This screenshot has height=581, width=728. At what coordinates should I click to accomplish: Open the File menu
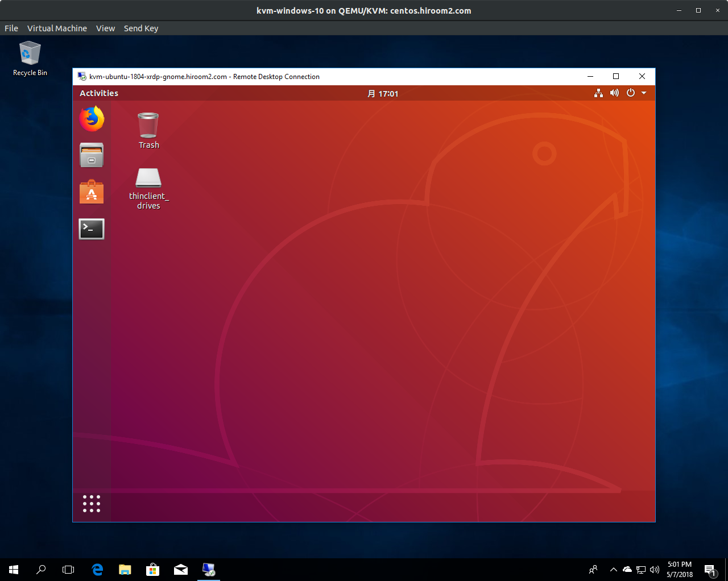pos(11,28)
